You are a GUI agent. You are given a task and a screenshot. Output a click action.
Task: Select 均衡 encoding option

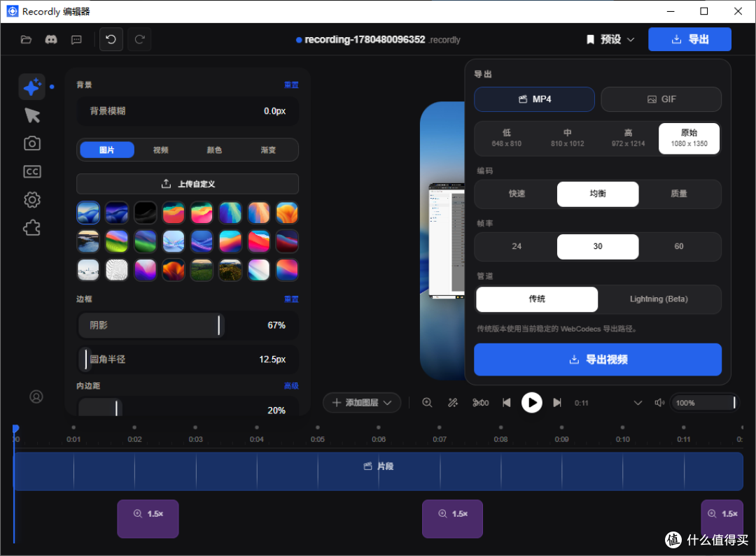tap(598, 194)
